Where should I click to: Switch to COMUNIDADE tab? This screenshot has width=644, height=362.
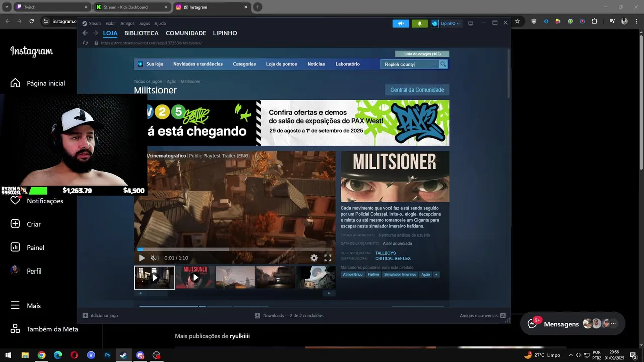pos(186,33)
